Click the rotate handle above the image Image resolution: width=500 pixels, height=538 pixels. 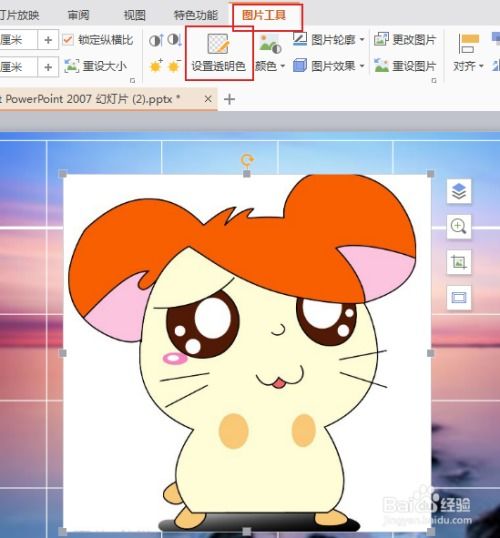click(247, 160)
